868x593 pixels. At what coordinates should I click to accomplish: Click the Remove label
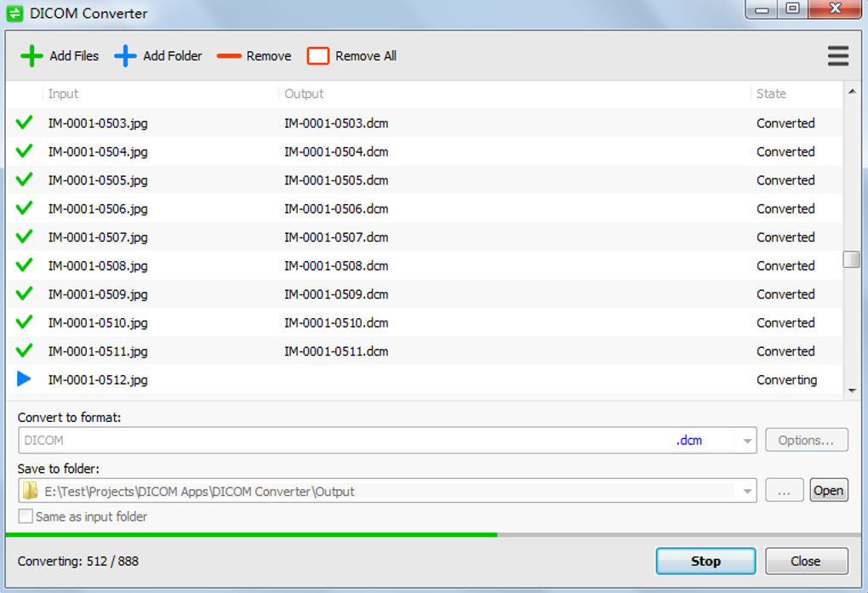coord(269,56)
